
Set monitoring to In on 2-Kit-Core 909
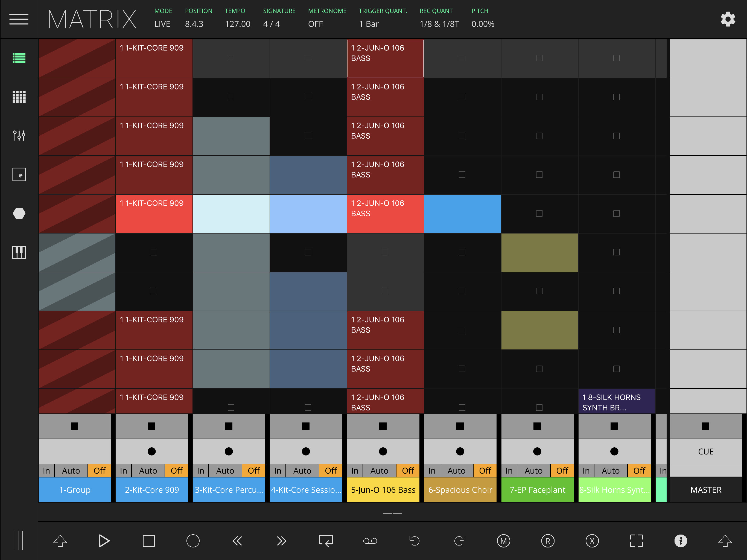tap(123, 470)
